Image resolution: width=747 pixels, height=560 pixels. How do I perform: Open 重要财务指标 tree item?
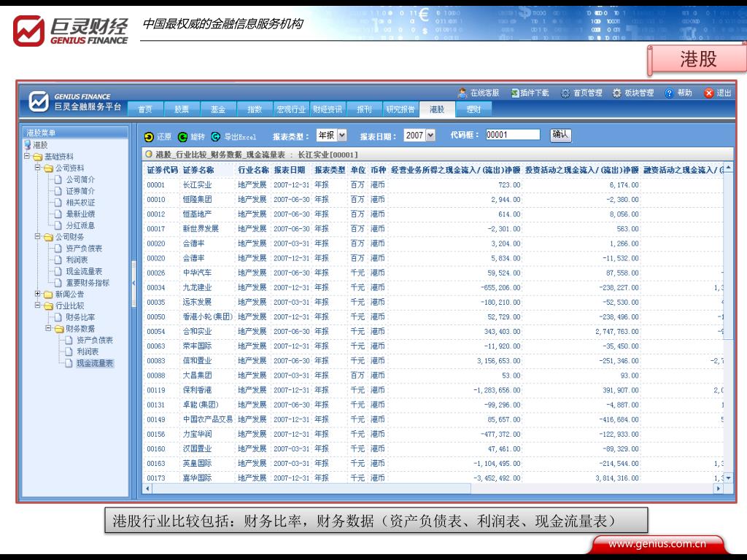[88, 282]
